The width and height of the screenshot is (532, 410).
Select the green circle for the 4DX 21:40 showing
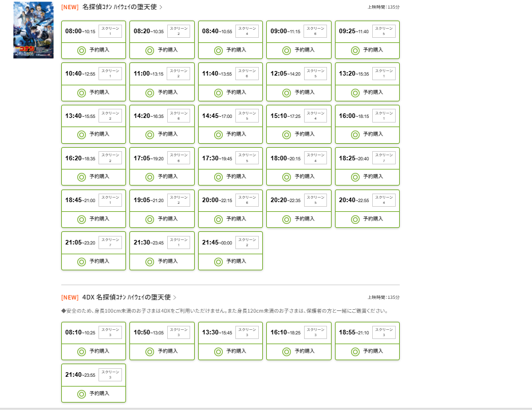[81, 394]
